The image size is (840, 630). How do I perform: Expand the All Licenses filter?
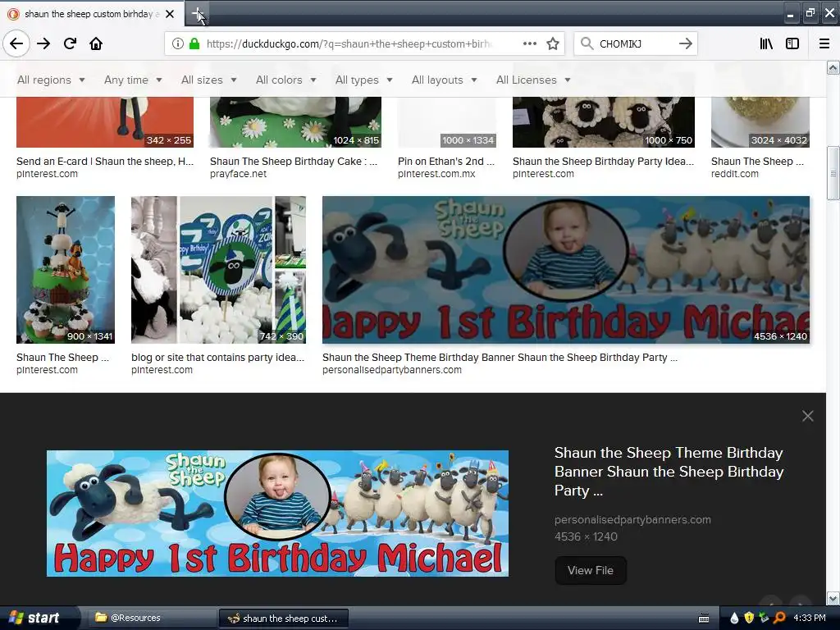(533, 80)
